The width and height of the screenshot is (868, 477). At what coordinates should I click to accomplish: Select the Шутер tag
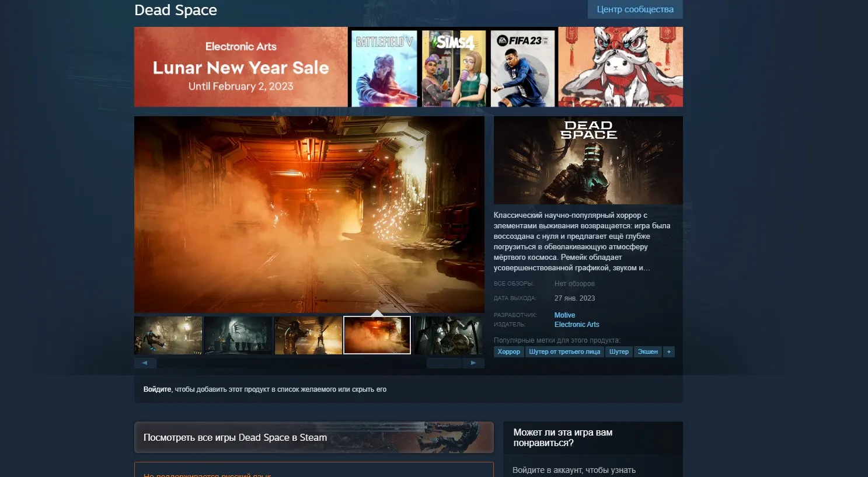[x=619, y=351]
